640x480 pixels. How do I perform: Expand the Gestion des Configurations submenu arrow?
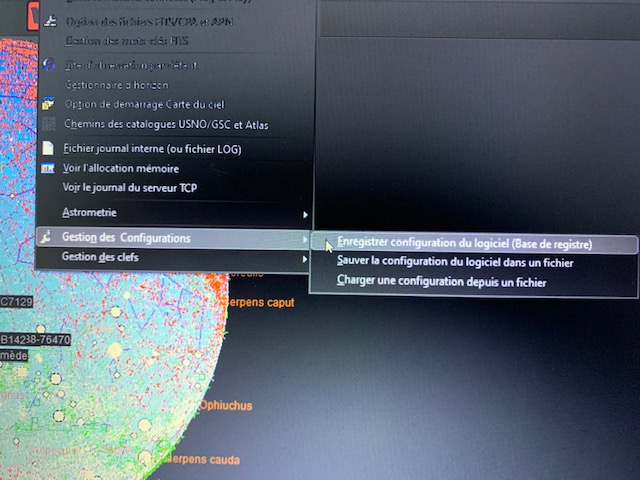point(305,239)
